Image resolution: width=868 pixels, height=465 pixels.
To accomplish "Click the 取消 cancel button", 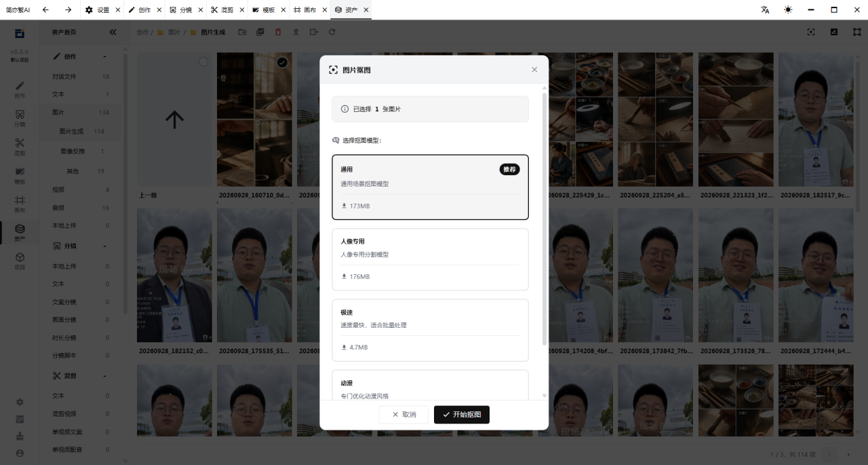I will click(403, 414).
